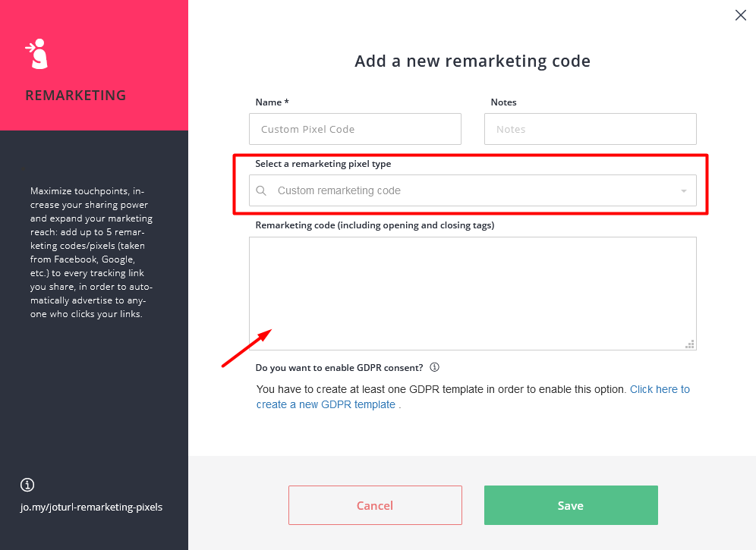Open the jo.my/joturl-remarketing-pixels link
Screen dimensions: 756x550
(91, 507)
